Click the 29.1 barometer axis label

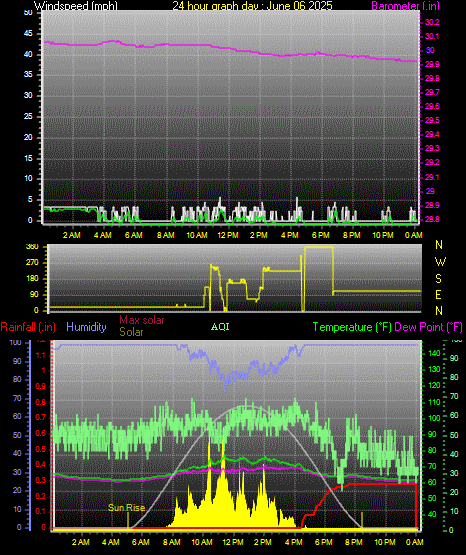pyautogui.click(x=432, y=177)
